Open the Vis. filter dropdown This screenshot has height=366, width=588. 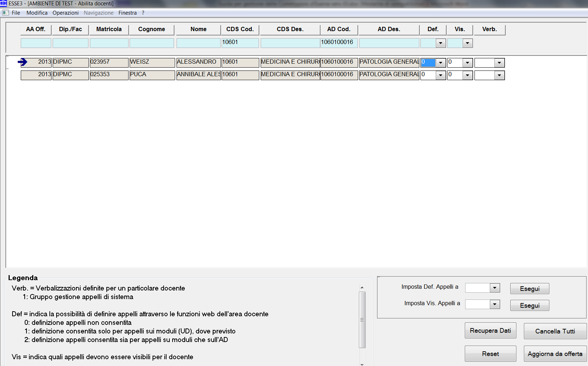467,43
